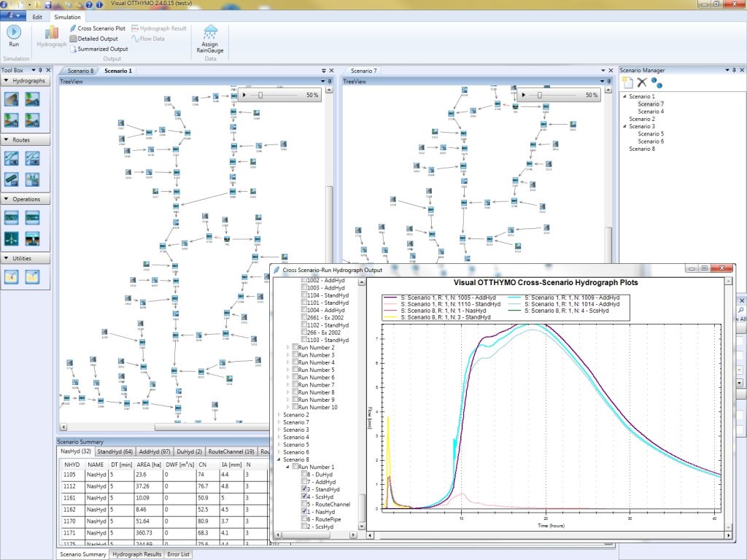
Task: Run the simulation with the Run button
Action: 14,36
